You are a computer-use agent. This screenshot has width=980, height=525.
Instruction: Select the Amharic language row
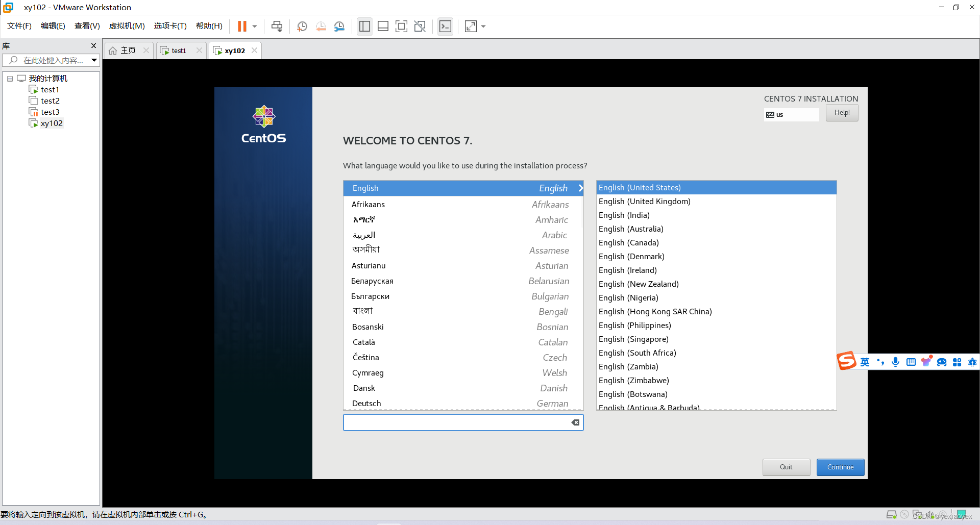point(463,220)
